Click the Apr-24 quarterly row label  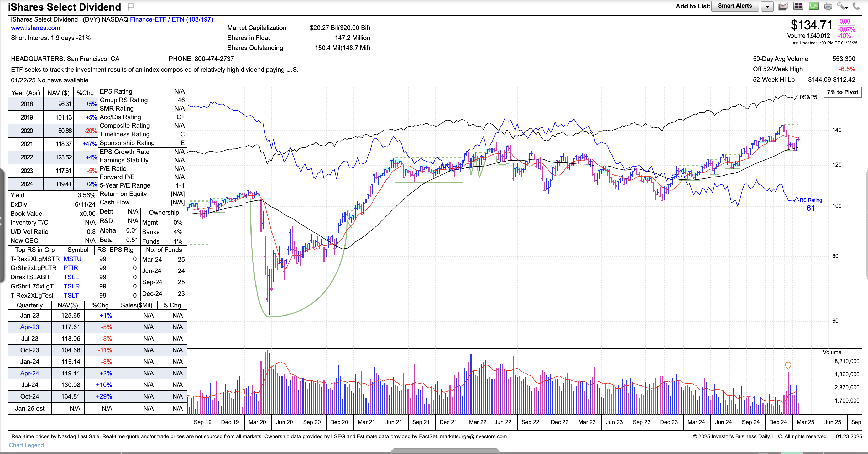point(30,373)
